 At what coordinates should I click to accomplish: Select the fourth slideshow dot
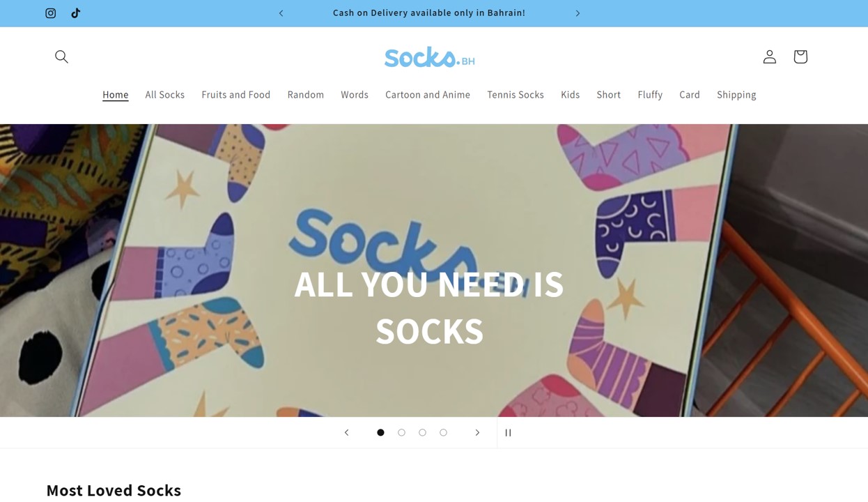click(x=443, y=432)
